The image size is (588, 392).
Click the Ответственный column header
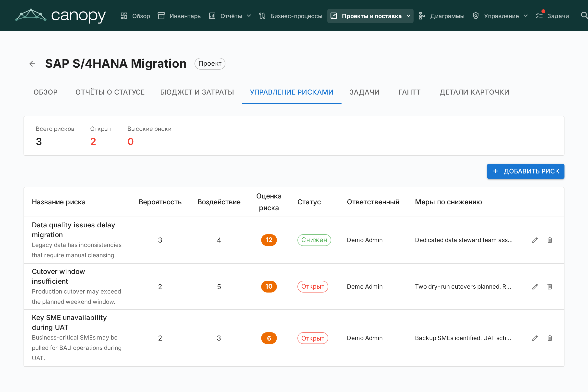click(x=373, y=202)
